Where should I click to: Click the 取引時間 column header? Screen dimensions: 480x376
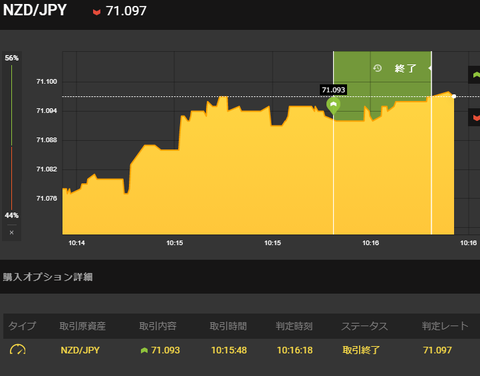click(228, 326)
